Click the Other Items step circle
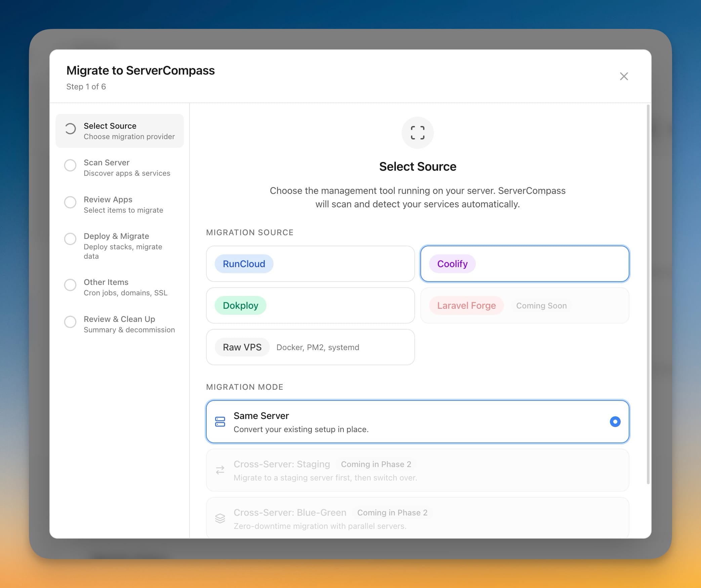 coord(70,285)
